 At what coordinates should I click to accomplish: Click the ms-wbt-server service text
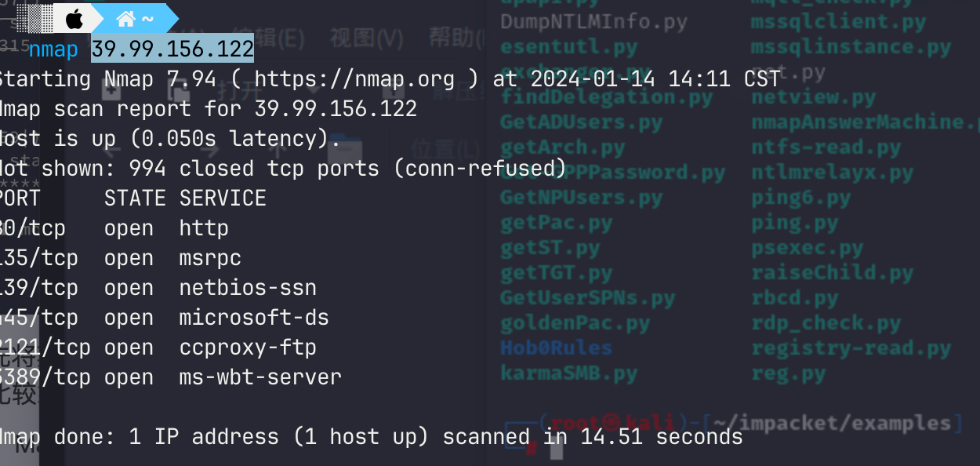(x=260, y=377)
